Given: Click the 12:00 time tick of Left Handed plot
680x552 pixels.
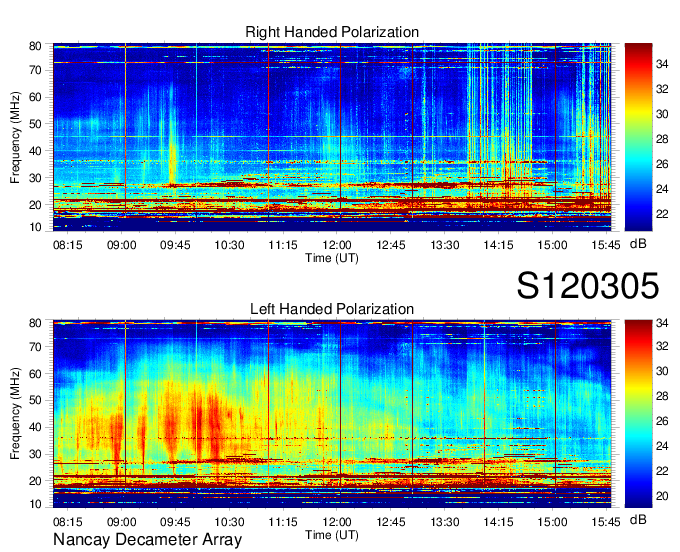Looking at the screenshot, I should (x=337, y=522).
